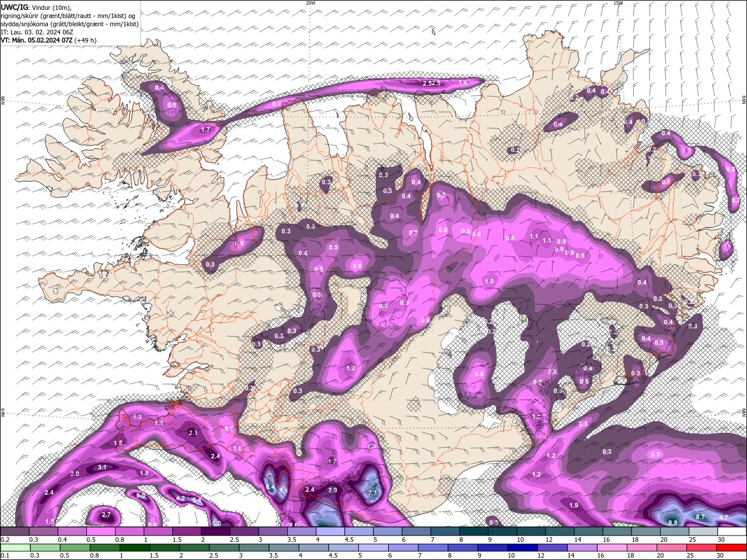This screenshot has height=560, width=747.
Task: Click the '20W' longitude label at top
Action: (310, 3)
